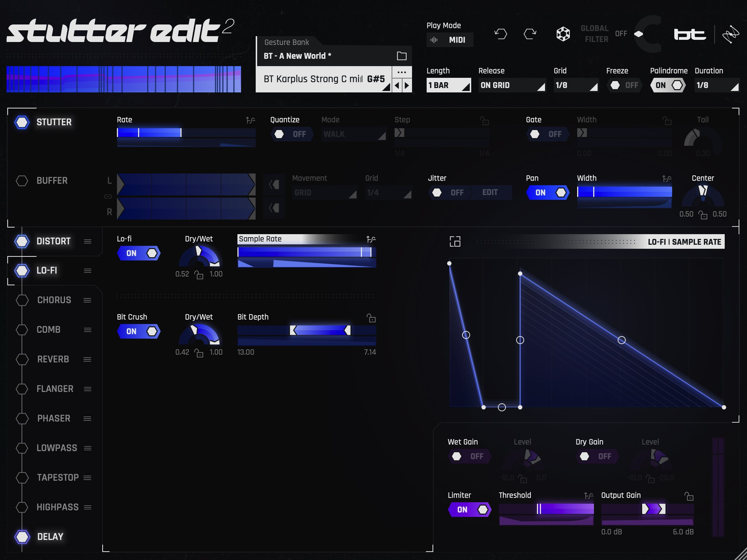Click the Threshold slider
This screenshot has width=747, height=560.
click(x=546, y=509)
